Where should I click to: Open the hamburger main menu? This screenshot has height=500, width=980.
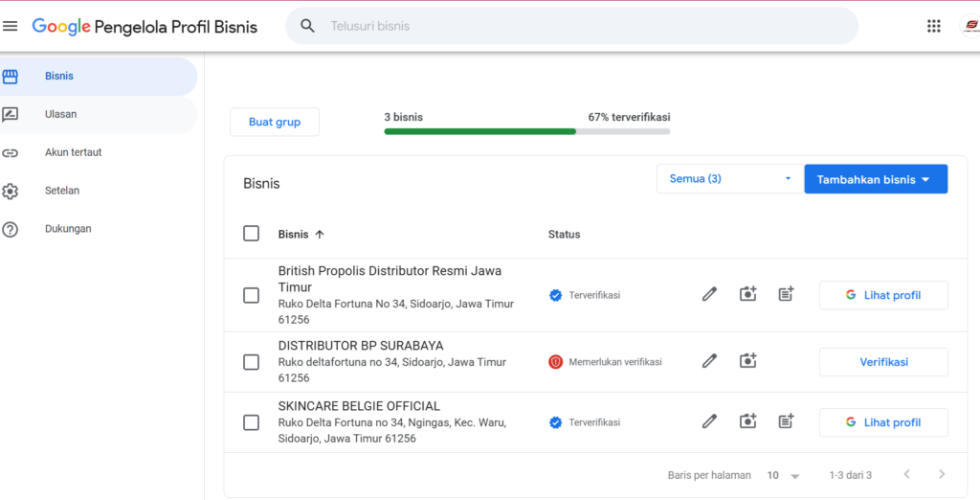[11, 26]
